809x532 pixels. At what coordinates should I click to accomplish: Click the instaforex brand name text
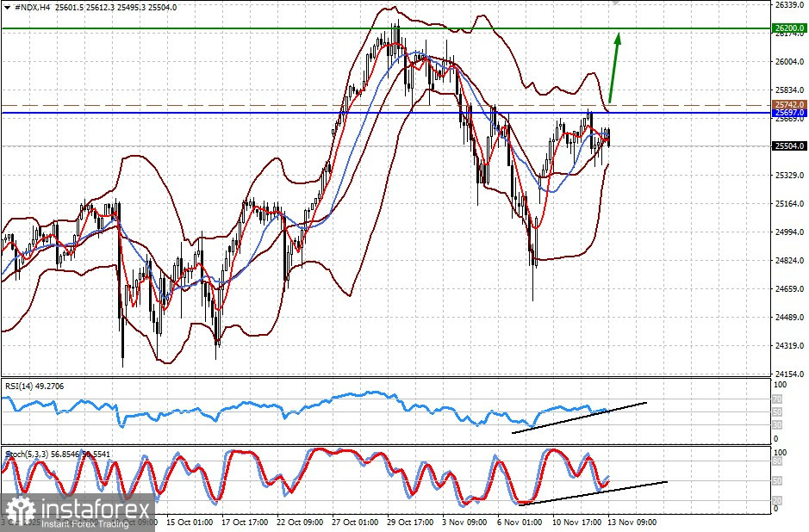(x=95, y=510)
